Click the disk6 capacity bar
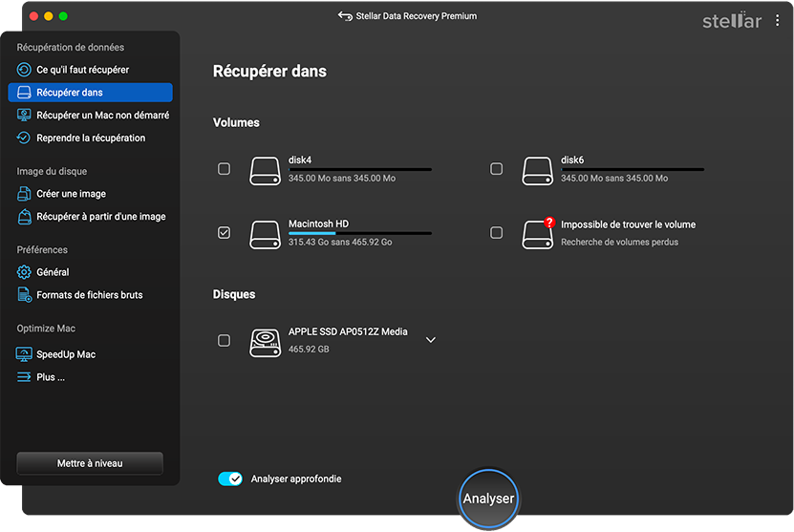This screenshot has height=532, width=794. [x=633, y=170]
